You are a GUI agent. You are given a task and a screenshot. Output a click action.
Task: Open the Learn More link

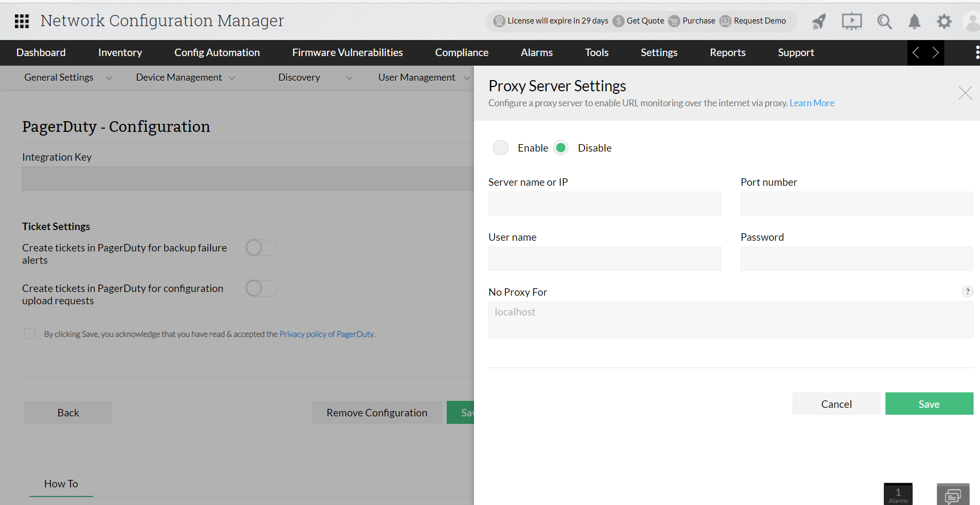812,103
